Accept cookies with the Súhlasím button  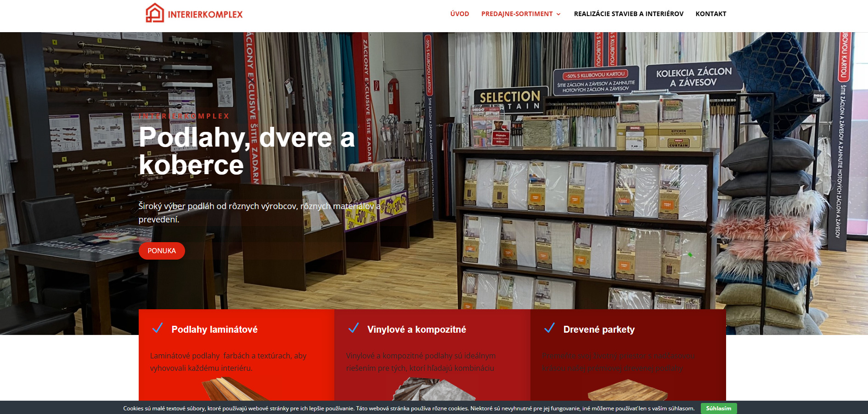click(x=718, y=408)
